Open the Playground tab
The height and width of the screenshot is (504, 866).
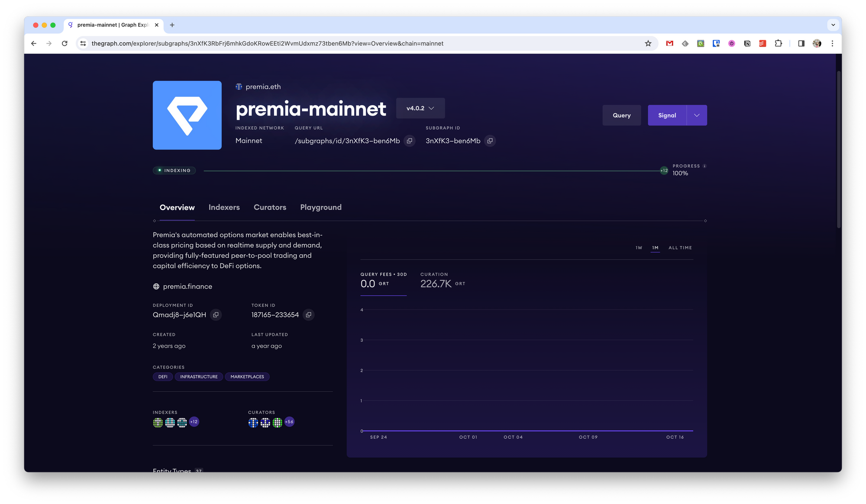(x=320, y=208)
